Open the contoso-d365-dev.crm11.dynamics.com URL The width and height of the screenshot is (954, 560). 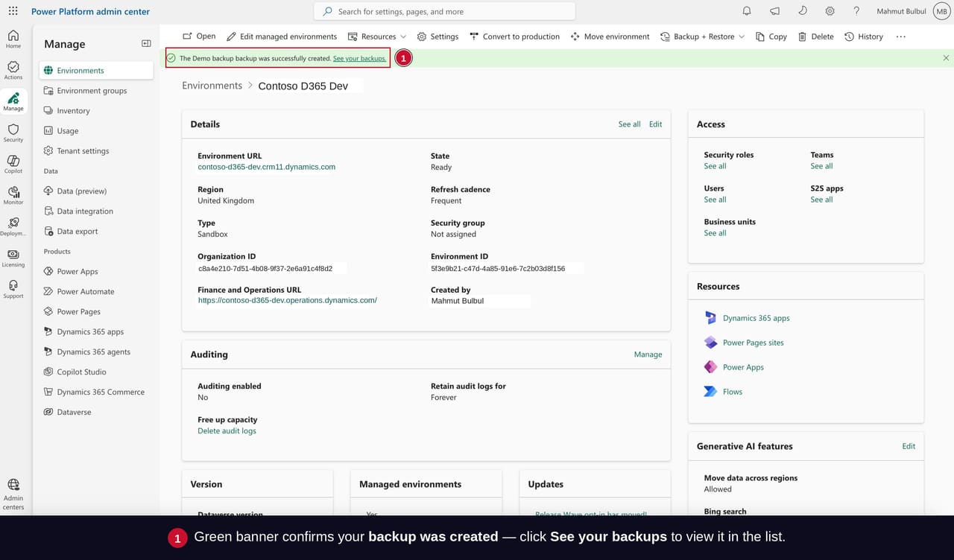click(x=266, y=167)
